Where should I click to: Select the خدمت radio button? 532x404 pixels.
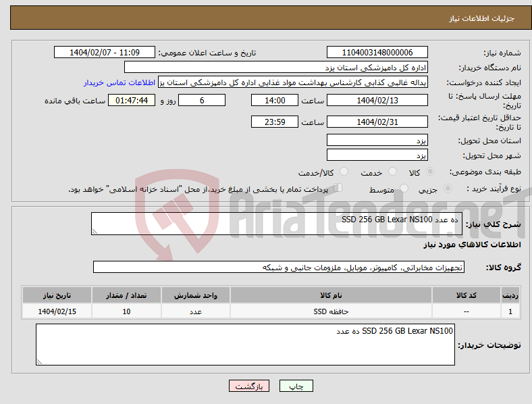pyautogui.click(x=392, y=172)
